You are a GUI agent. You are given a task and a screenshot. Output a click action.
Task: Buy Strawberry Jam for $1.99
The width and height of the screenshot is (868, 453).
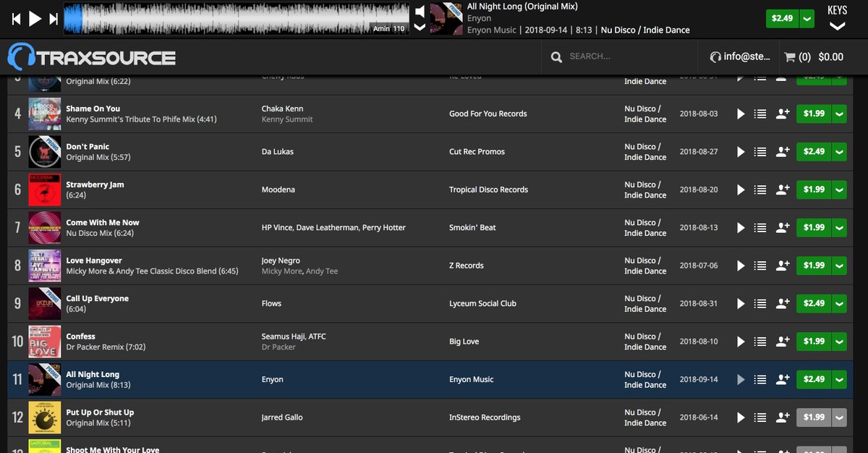[x=814, y=190]
